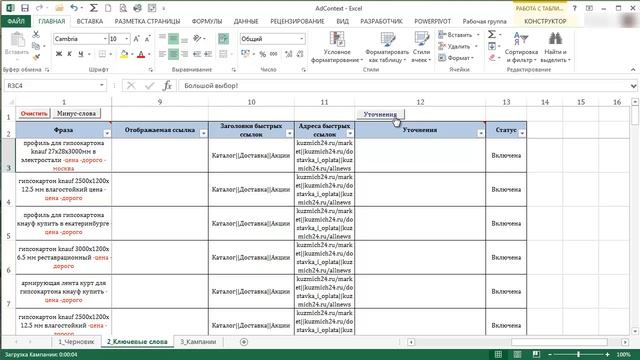Collapse the ribbon with the arrow
The width and height of the screenshot is (640, 360).
point(633,69)
